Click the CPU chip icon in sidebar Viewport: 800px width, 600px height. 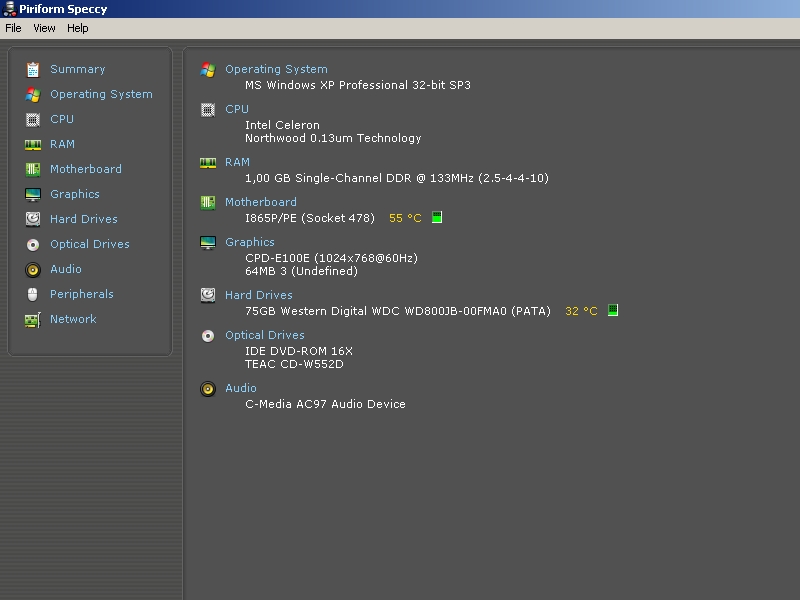[33, 119]
